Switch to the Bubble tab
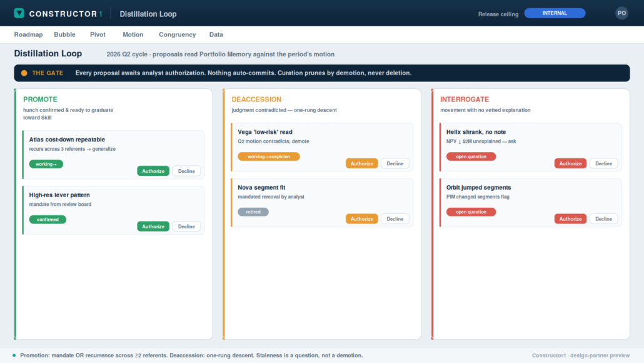Viewport: 644px width, 363px height. point(64,34)
